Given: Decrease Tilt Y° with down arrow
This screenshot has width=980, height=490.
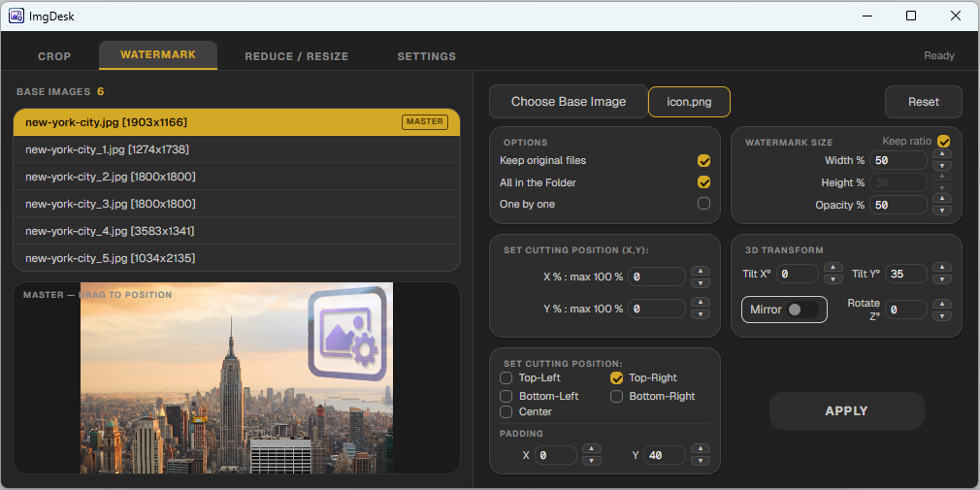Looking at the screenshot, I should (x=942, y=279).
